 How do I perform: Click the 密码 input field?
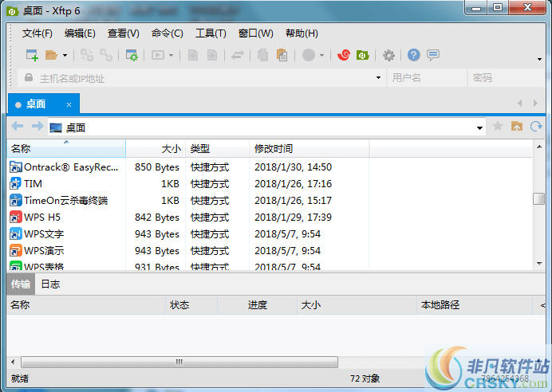(x=507, y=78)
